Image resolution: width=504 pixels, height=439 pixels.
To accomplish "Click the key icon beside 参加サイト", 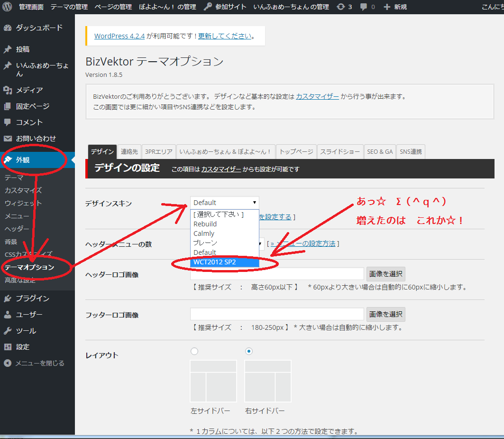I will [208, 7].
